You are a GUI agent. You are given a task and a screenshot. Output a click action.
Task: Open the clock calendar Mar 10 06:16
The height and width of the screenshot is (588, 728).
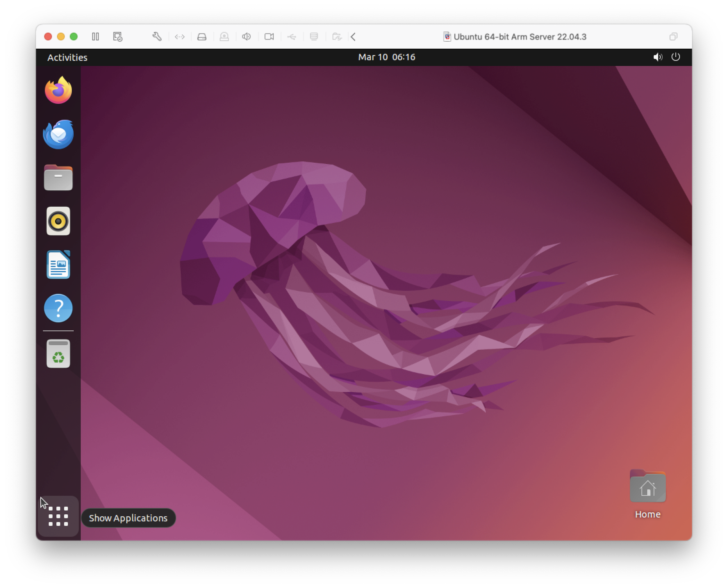pos(386,57)
